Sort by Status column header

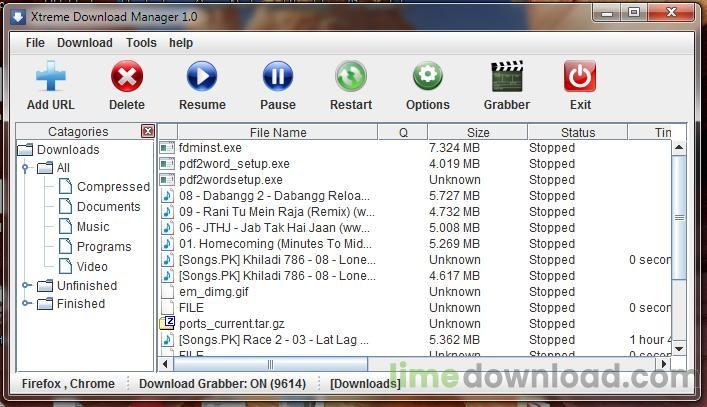578,132
